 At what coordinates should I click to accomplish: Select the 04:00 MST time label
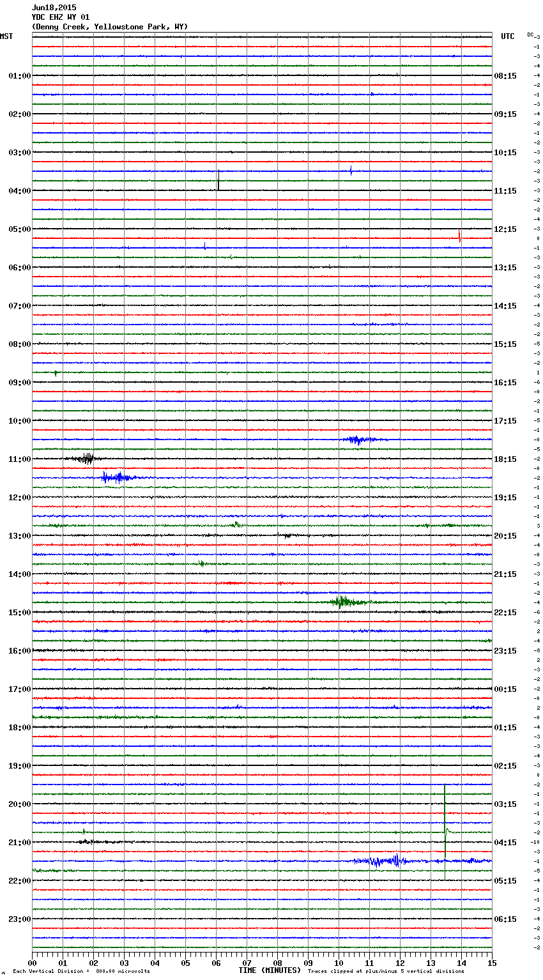pyautogui.click(x=20, y=191)
